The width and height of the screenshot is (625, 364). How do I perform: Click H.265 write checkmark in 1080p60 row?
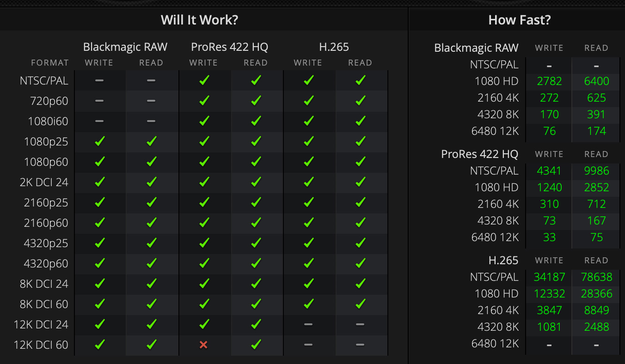point(308,162)
